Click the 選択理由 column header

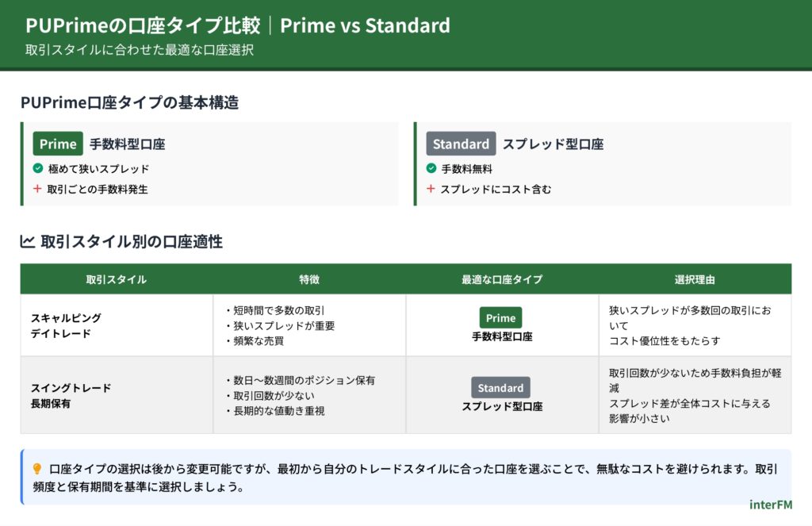point(695,279)
